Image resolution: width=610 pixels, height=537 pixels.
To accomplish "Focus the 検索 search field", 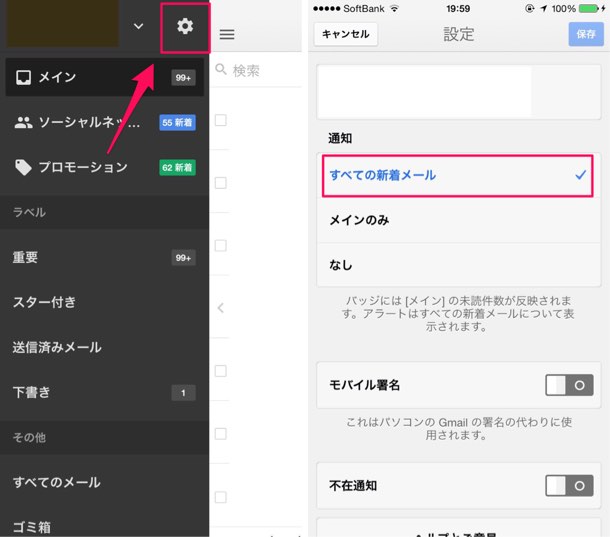I will pos(258,70).
